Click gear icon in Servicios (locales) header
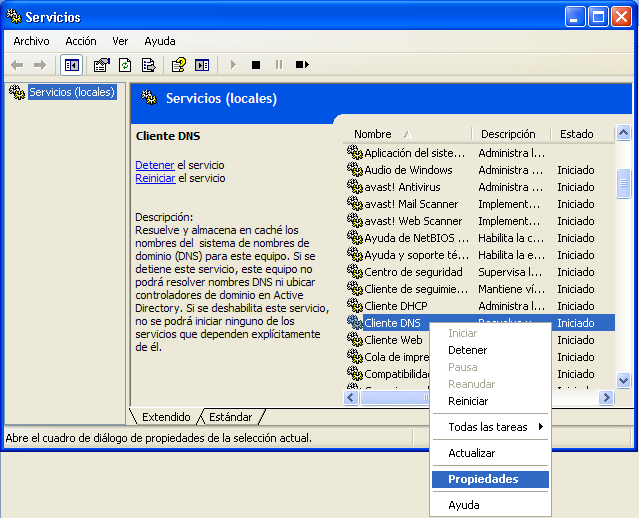 coord(149,97)
